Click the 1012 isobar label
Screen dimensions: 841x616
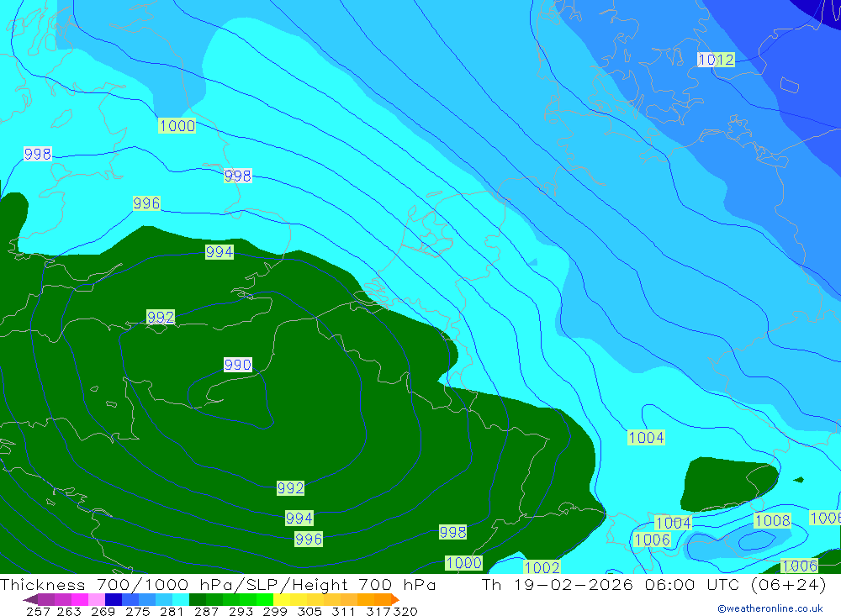(716, 60)
